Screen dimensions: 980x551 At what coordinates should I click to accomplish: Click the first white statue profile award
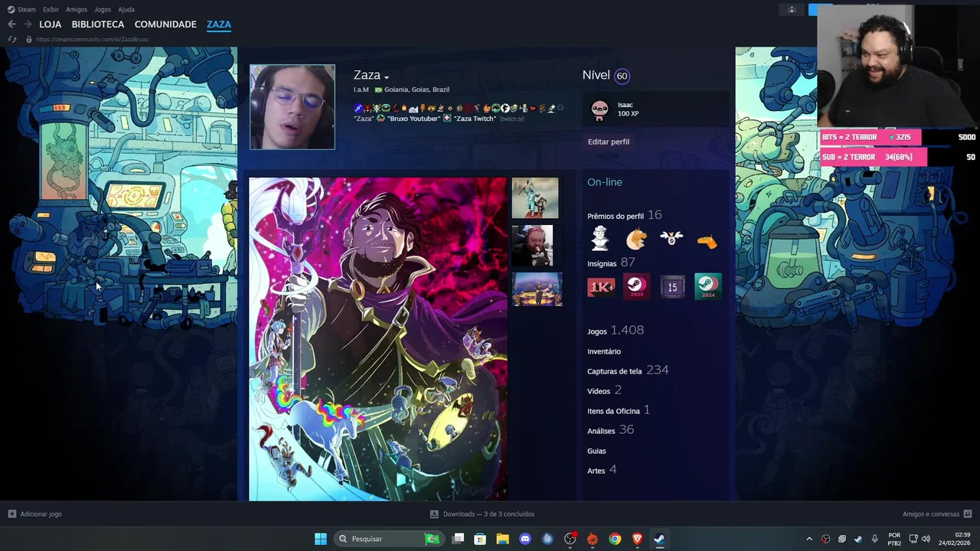[600, 239]
